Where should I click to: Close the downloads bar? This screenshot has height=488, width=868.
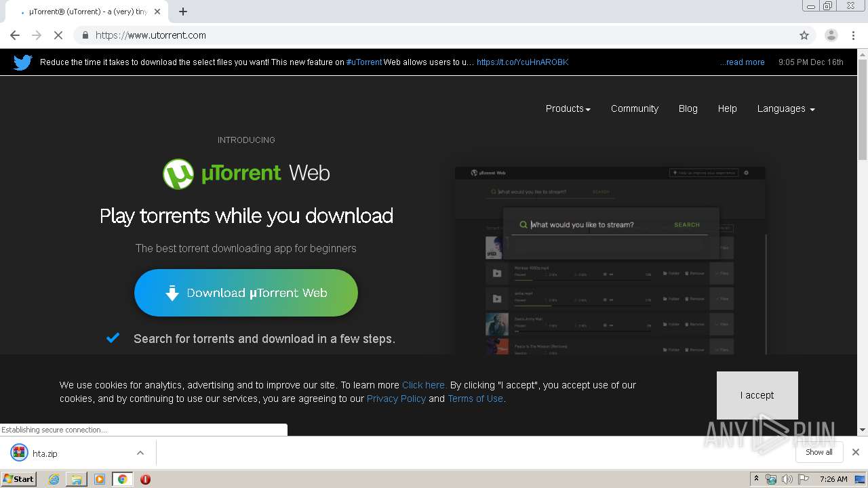tap(856, 452)
